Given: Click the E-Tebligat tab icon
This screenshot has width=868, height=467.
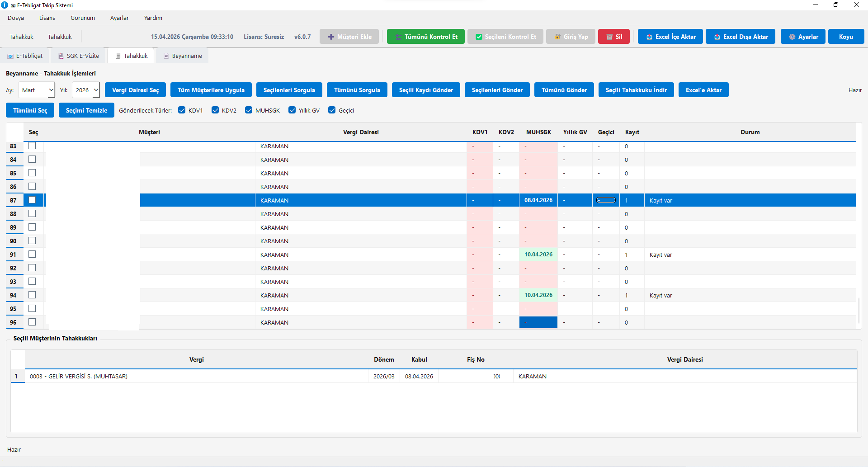Looking at the screenshot, I should click(10, 56).
